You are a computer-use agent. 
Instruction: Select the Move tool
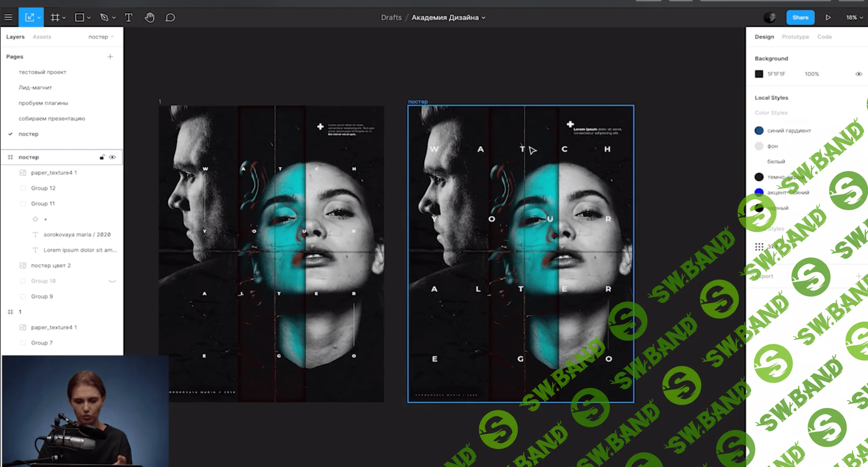point(29,17)
